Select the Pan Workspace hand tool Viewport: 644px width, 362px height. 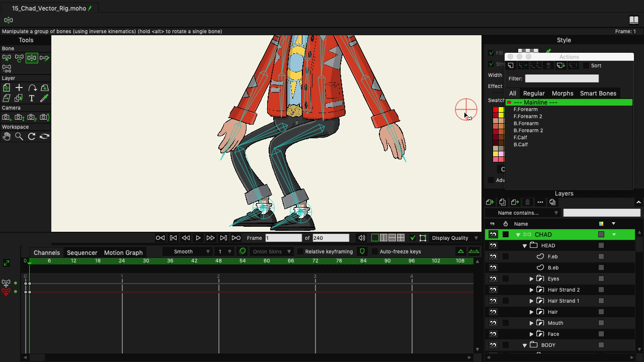(7, 136)
